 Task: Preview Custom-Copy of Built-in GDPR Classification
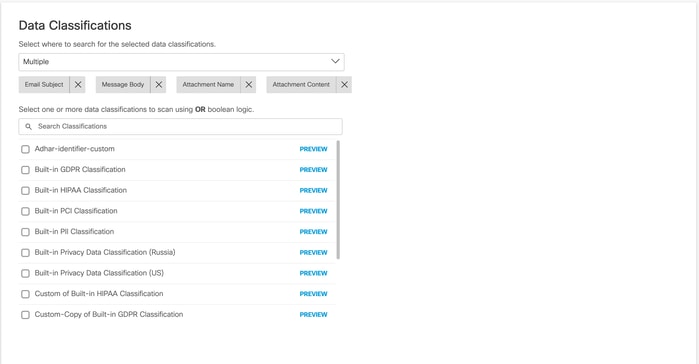click(313, 315)
